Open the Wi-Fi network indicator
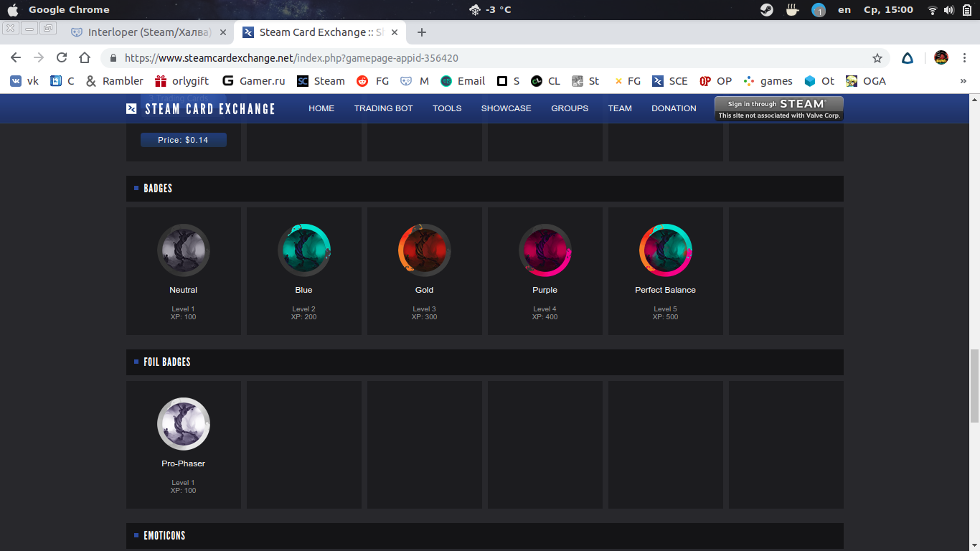Image resolution: width=980 pixels, height=551 pixels. [x=933, y=10]
